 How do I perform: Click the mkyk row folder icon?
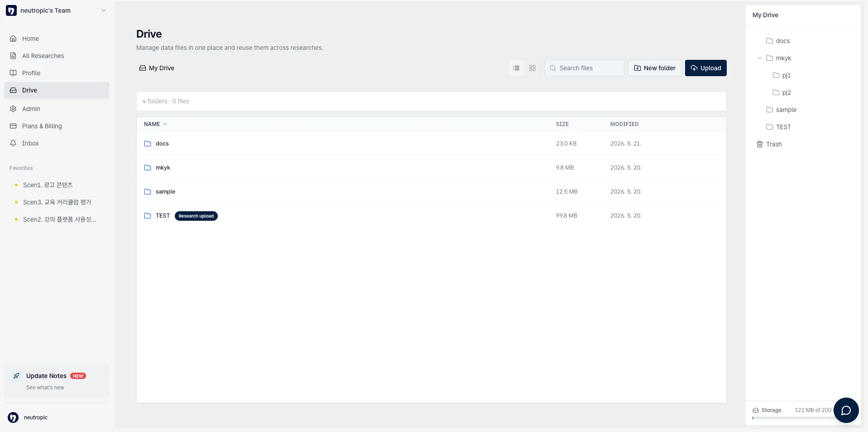pyautogui.click(x=148, y=168)
